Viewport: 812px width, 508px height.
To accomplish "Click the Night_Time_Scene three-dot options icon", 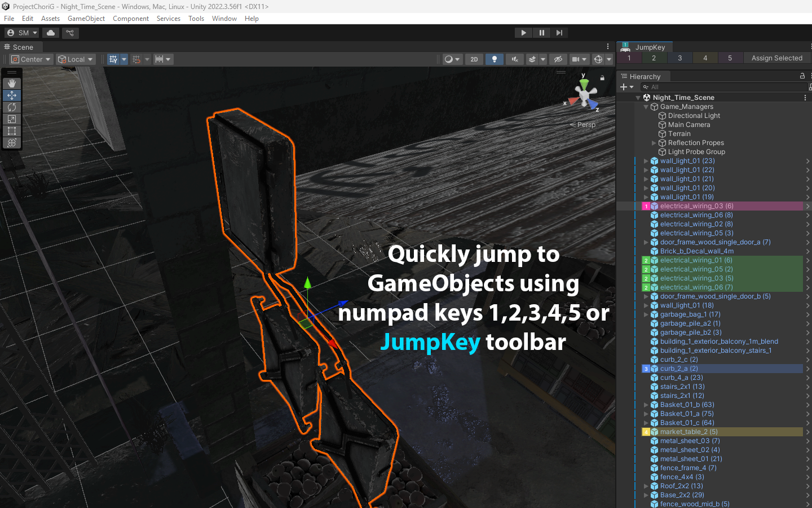I will coord(805,98).
